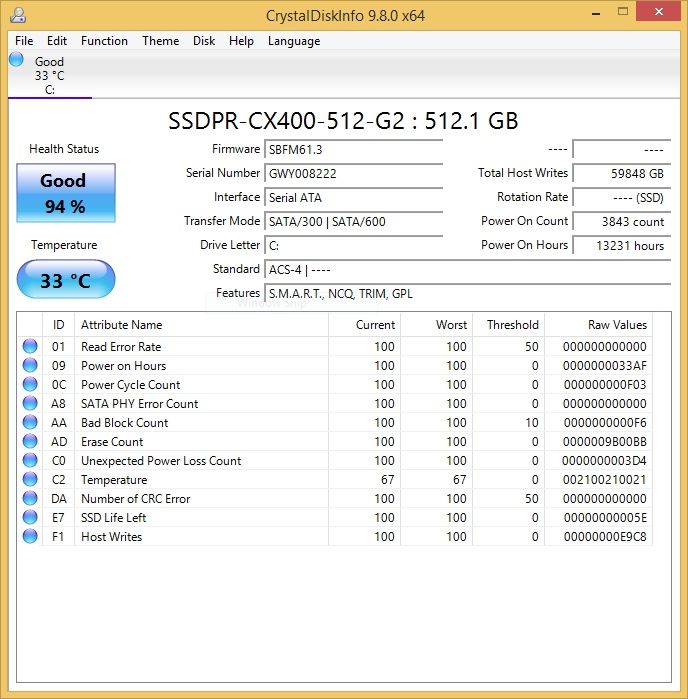Click the ID column header
688x699 pixels.
click(x=58, y=325)
